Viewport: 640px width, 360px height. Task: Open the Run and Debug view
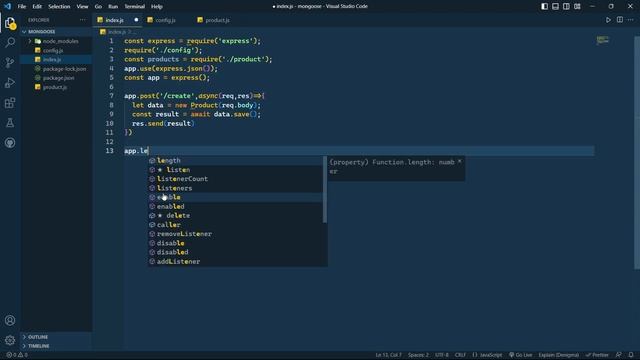[10, 82]
